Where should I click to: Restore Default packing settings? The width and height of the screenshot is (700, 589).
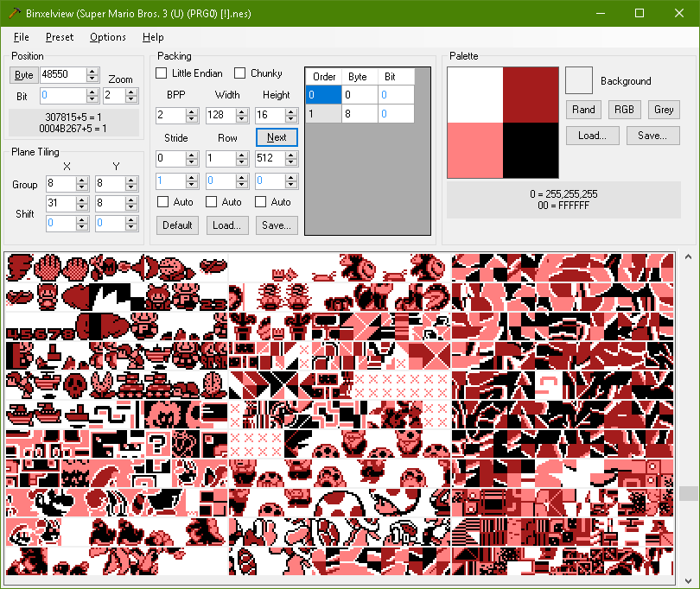pos(177,225)
